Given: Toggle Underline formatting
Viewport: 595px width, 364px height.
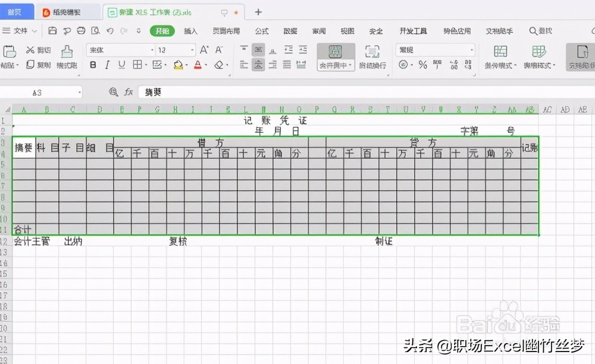Looking at the screenshot, I should click(x=123, y=64).
